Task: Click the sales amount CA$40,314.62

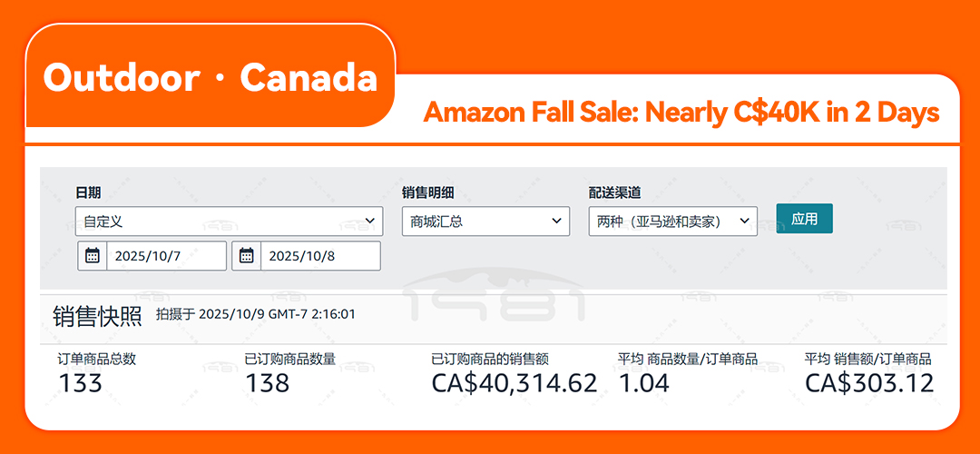Action: pyautogui.click(x=514, y=383)
